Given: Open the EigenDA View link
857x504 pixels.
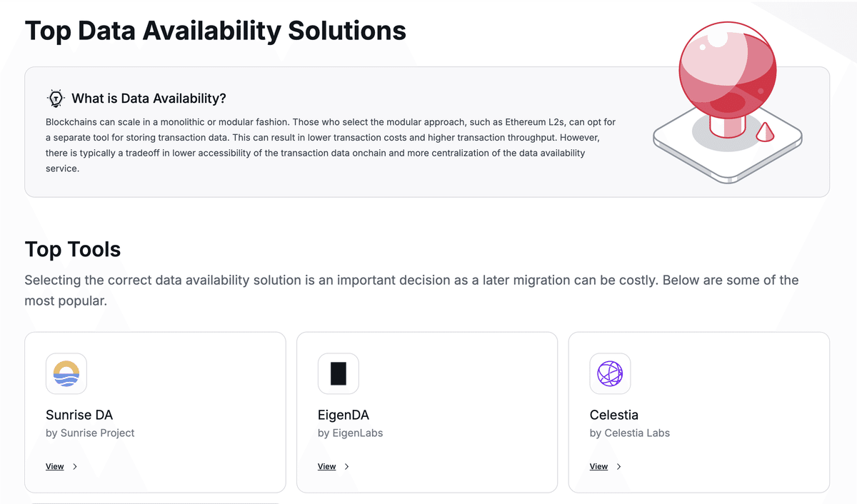Looking at the screenshot, I should click(326, 466).
